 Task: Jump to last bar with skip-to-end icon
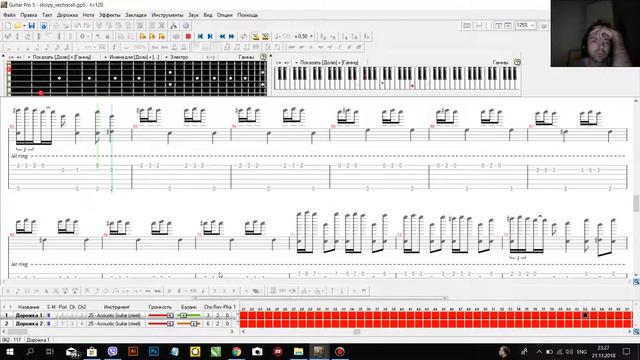[x=210, y=36]
